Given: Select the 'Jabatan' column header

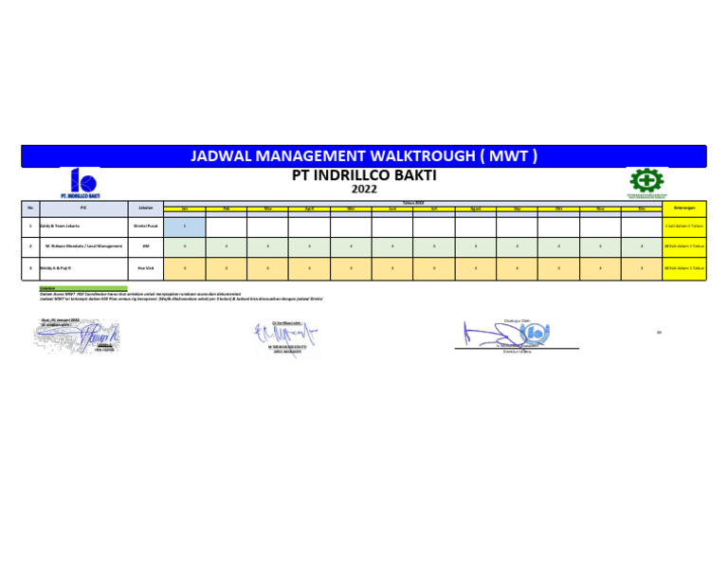Looking at the screenshot, I should click(146, 209).
